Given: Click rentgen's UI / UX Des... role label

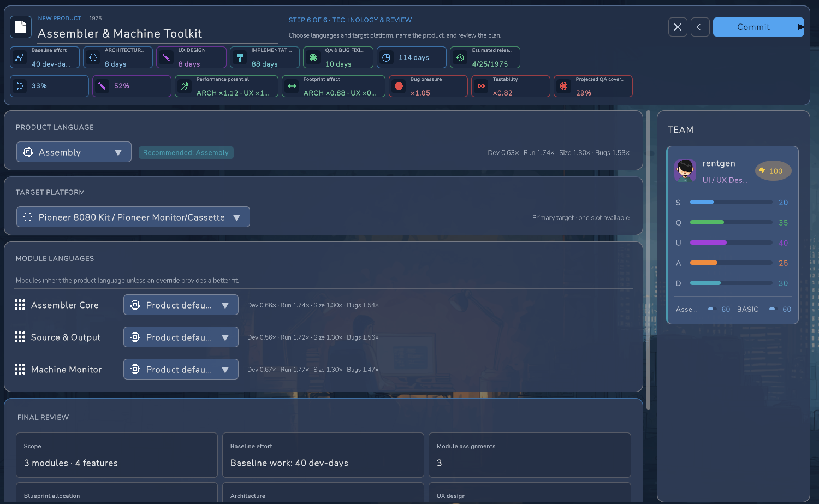Looking at the screenshot, I should click(x=725, y=180).
